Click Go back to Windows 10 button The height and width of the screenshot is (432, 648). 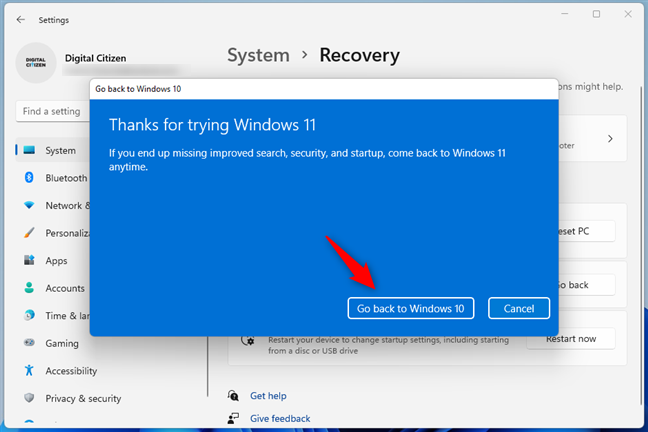pos(411,308)
